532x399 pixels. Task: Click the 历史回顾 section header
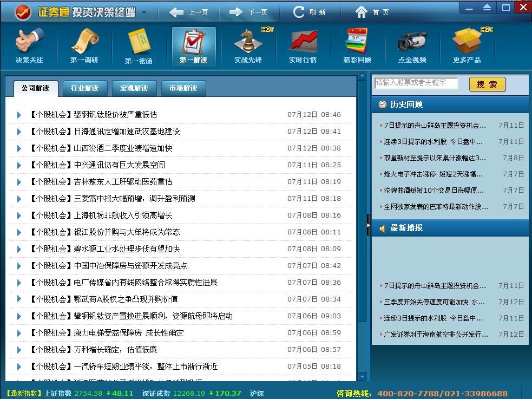pyautogui.click(x=450, y=104)
